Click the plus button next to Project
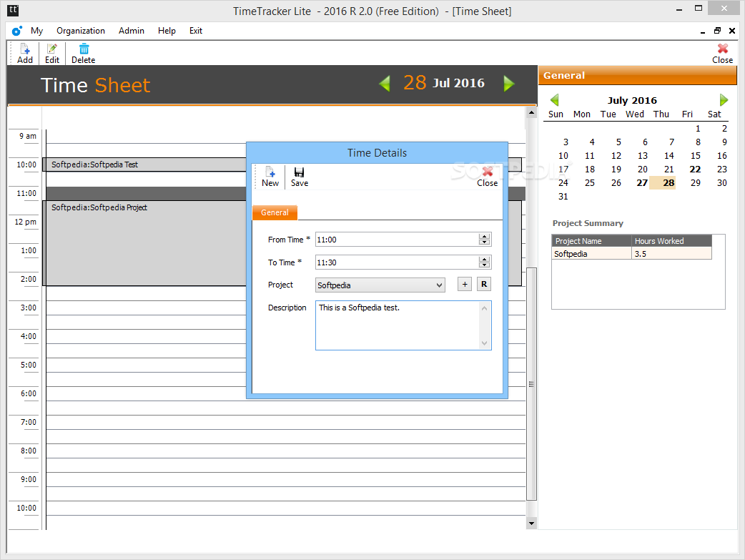745x560 pixels. (x=465, y=284)
